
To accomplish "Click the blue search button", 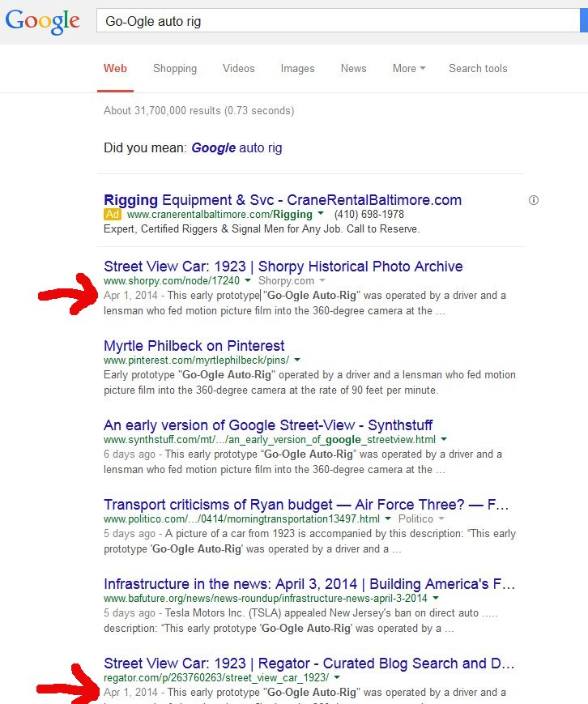I will tap(583, 21).
